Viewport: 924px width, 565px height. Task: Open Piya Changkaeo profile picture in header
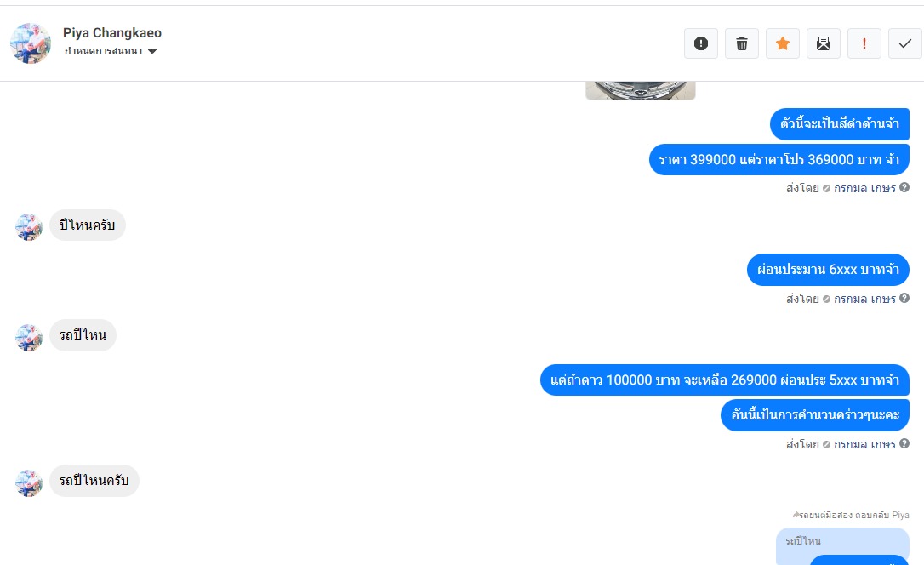tap(31, 43)
